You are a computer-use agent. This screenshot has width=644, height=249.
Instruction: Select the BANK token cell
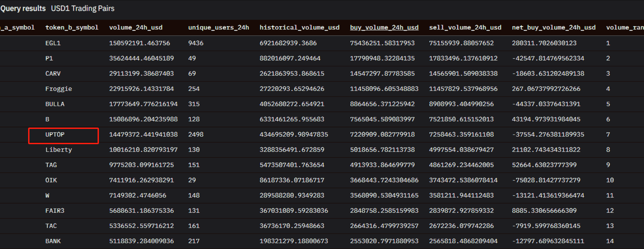[53, 241]
